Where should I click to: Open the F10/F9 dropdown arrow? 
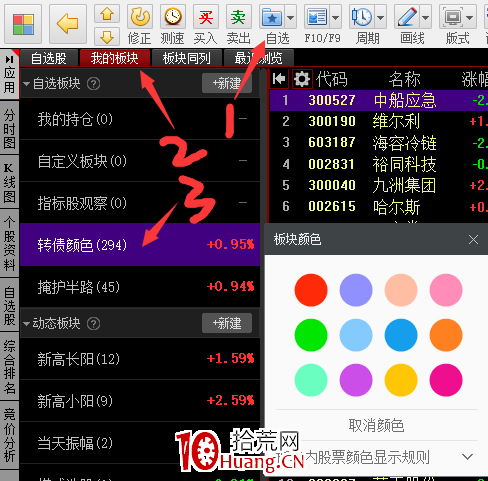click(336, 17)
